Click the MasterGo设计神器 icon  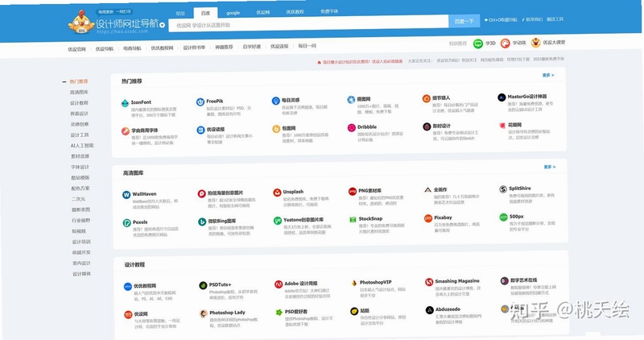tap(502, 97)
